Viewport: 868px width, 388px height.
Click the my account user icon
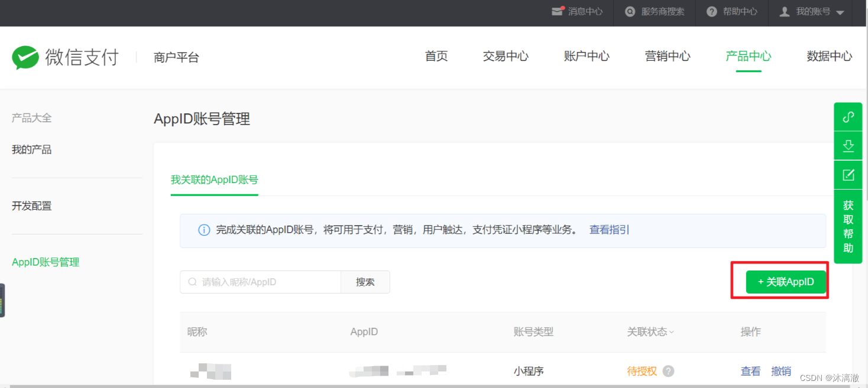pyautogui.click(x=785, y=12)
